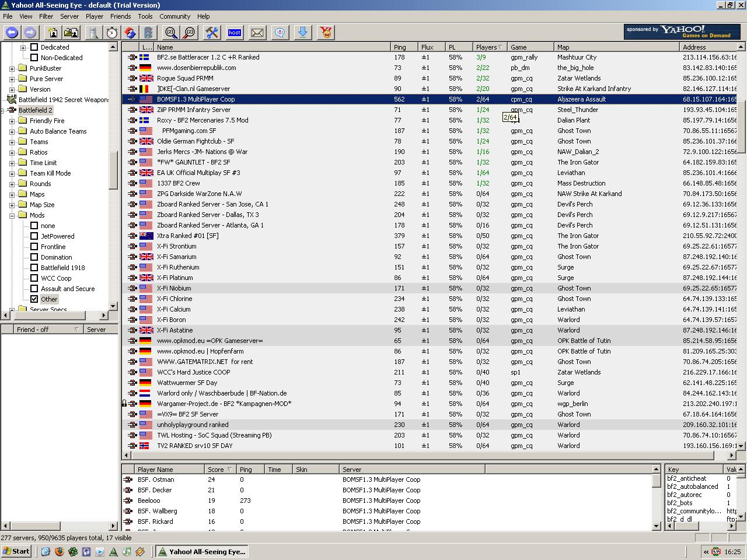This screenshot has height=560, width=747.
Task: Sort player list by Score column
Action: (221, 470)
